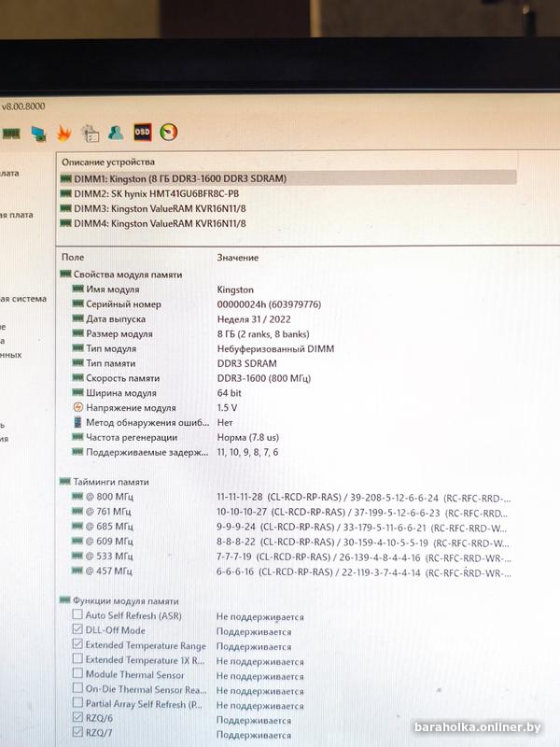Toggle Extended Temperature 1X R... checkbox
Viewport: 560px width, 747px height.
77,659
